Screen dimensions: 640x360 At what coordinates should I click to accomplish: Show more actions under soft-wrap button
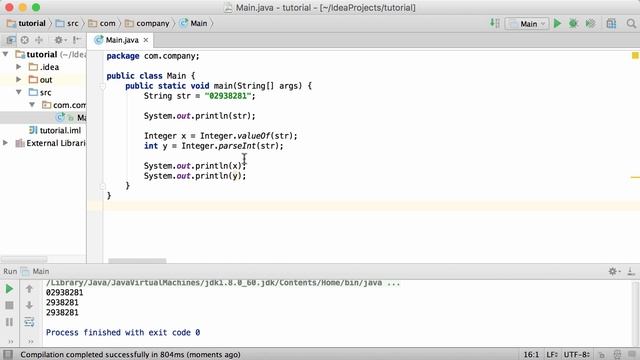point(31,341)
